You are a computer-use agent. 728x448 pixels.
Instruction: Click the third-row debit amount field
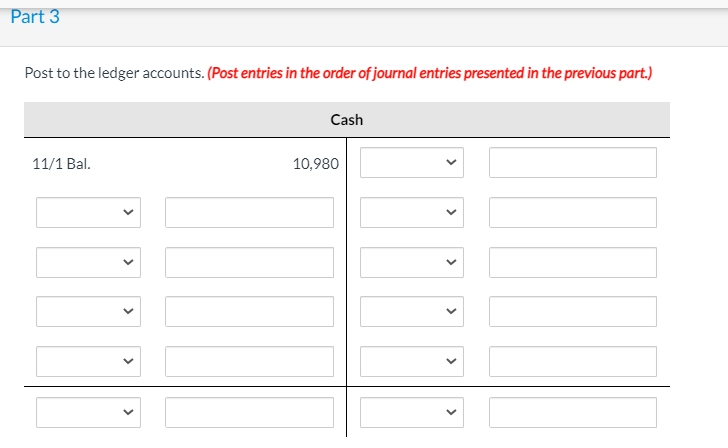point(249,262)
